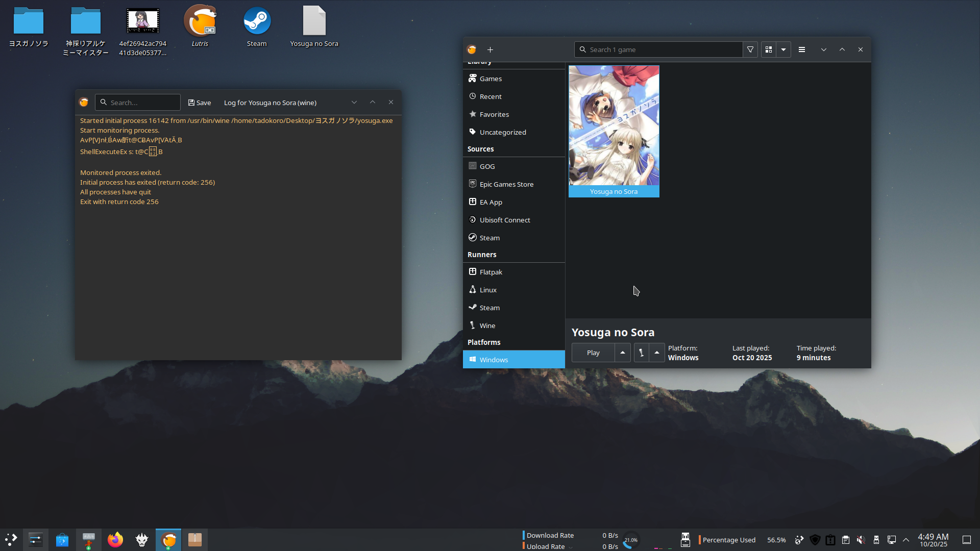
Task: Click the grid view icon
Action: tap(769, 49)
